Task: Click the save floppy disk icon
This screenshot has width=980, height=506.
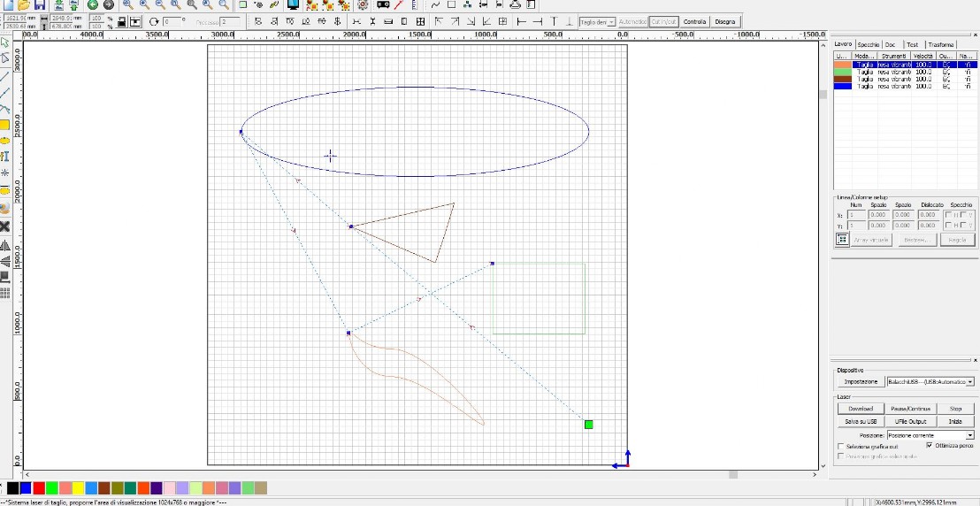Action: coord(39,4)
